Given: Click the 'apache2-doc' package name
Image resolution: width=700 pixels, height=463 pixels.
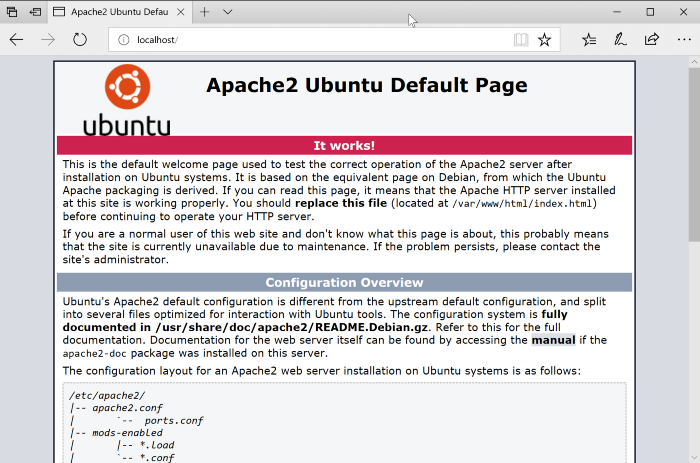Looking at the screenshot, I should [x=94, y=354].
